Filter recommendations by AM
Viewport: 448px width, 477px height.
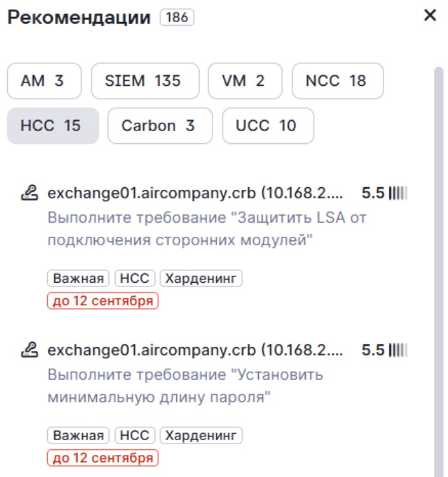[x=44, y=81]
